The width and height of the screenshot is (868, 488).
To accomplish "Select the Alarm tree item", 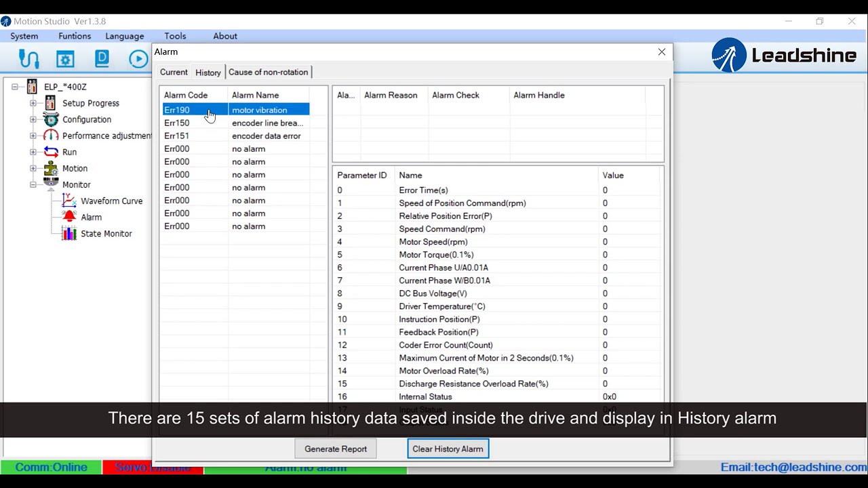I will coord(92,217).
